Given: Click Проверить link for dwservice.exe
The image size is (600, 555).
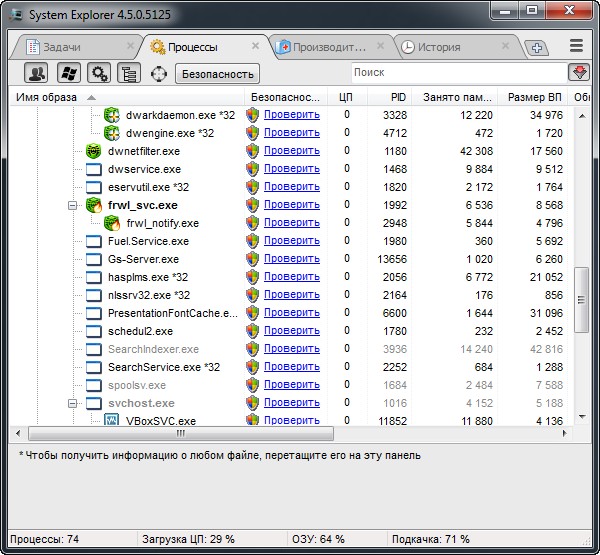Looking at the screenshot, I should [291, 169].
